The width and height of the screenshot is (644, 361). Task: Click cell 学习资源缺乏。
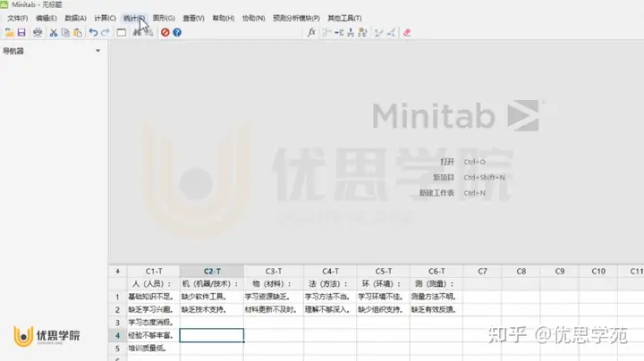coord(274,297)
